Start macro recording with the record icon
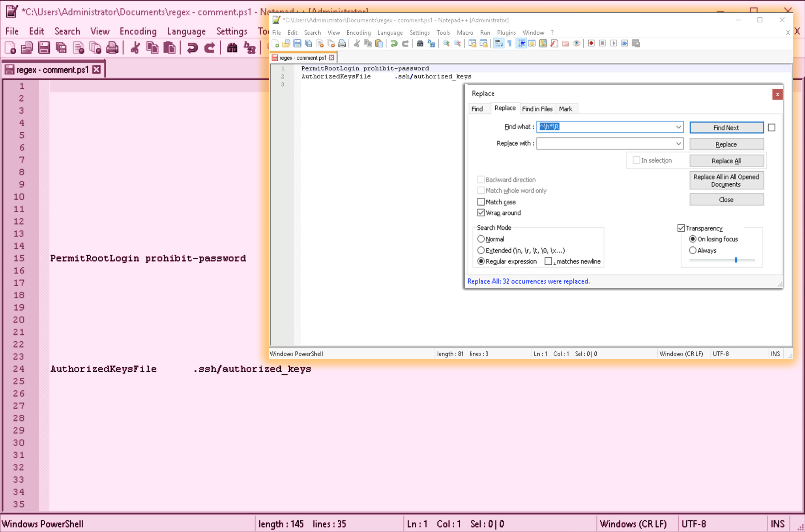The image size is (805, 532). (x=591, y=43)
